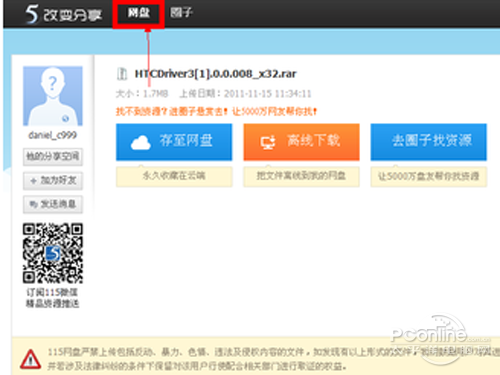
Task: Click the 永久收藏在云端 tooltip text
Action: pos(174,176)
